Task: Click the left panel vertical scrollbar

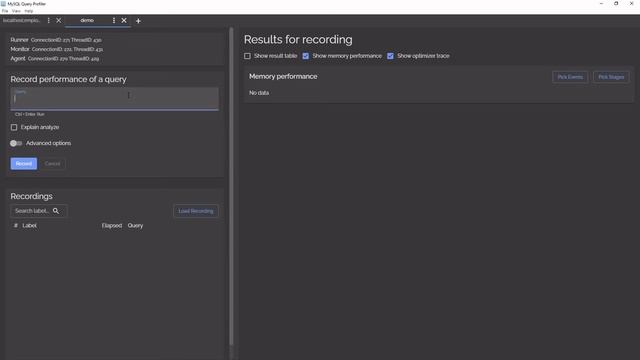Action: click(231, 186)
